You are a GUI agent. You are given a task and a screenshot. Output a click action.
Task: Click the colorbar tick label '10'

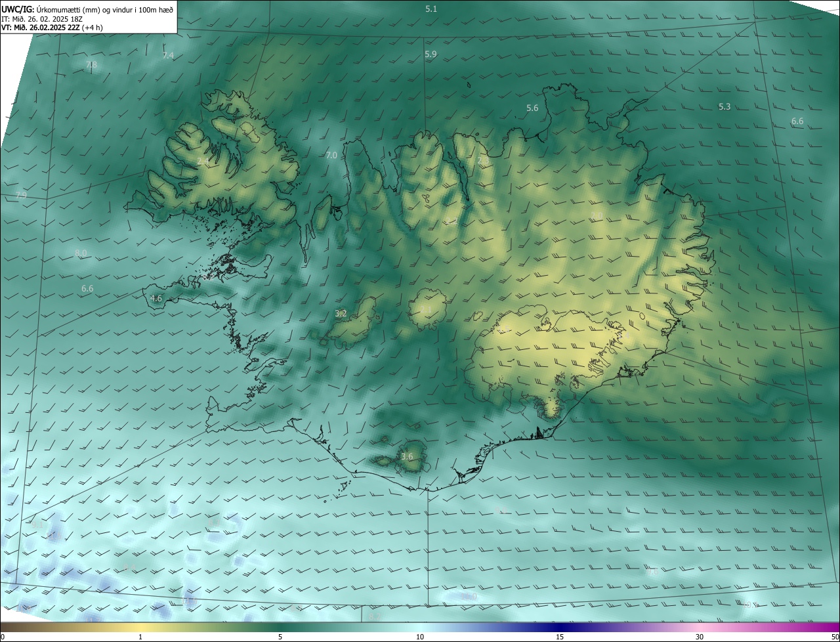coord(420,637)
